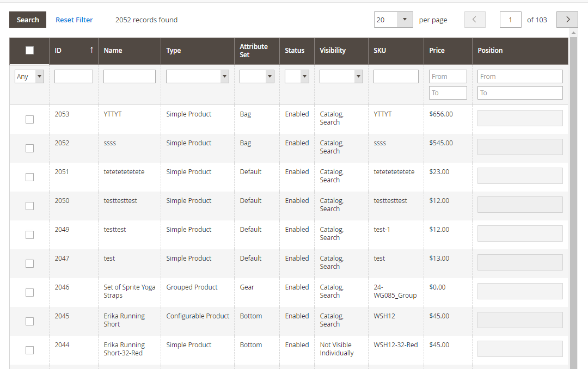Tick checkbox for ID 2049 row
Image resolution: width=588 pixels, height=369 pixels.
(x=29, y=235)
